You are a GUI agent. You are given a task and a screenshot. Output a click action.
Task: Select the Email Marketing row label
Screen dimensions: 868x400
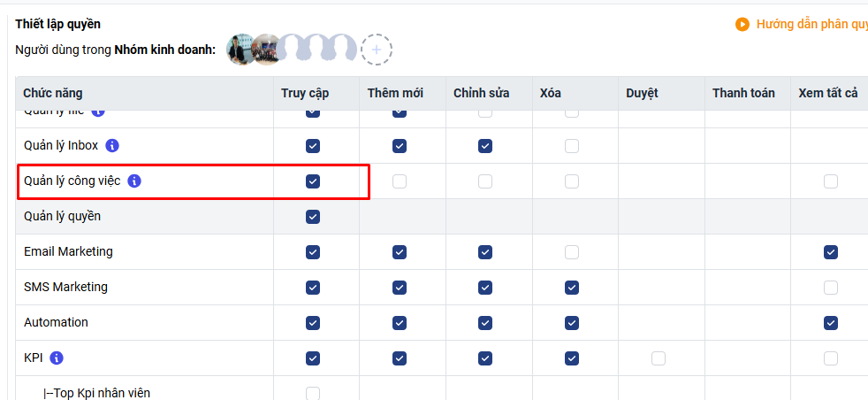coord(68,251)
